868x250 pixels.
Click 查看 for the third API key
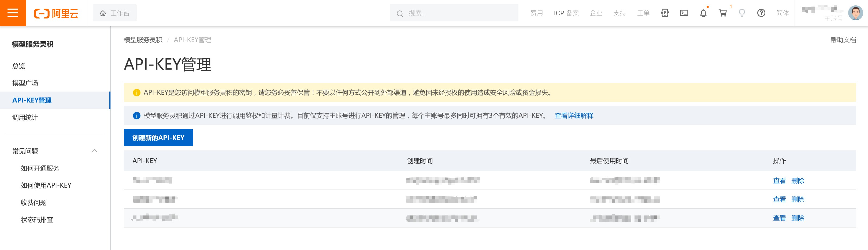point(779,218)
